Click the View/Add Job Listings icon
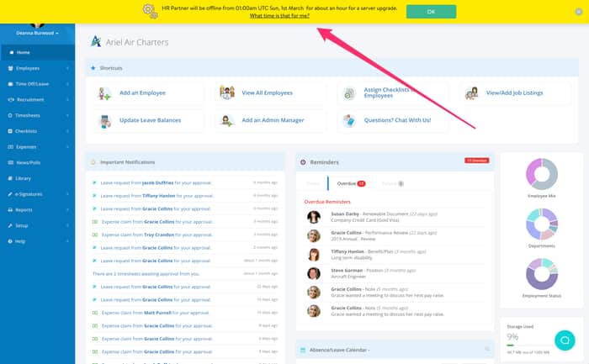 [x=471, y=92]
